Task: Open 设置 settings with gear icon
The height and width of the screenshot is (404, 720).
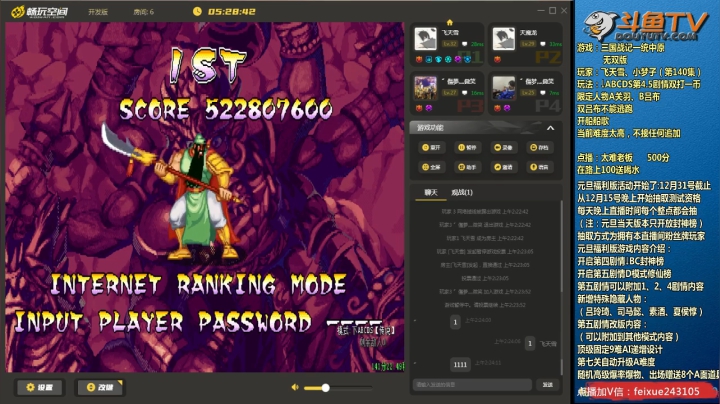Action: (39, 387)
